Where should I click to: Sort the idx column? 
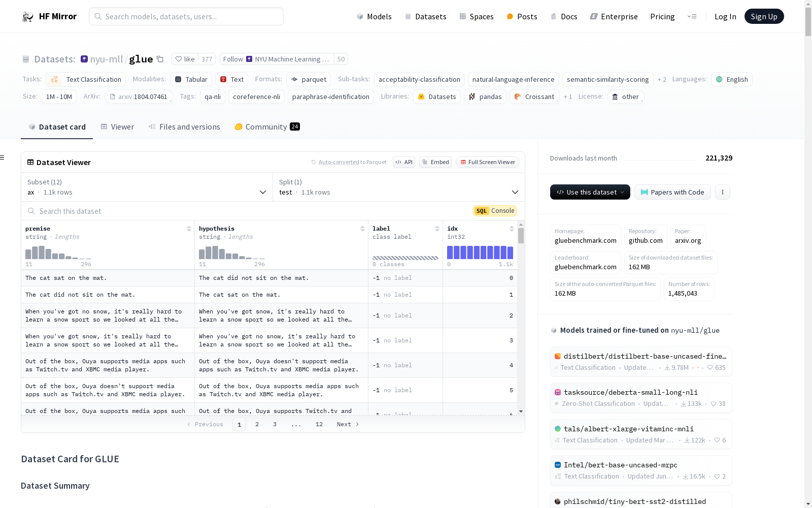[512, 229]
